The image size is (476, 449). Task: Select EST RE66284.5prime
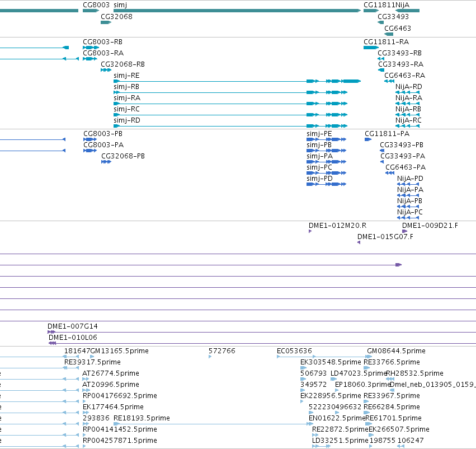[392, 407]
